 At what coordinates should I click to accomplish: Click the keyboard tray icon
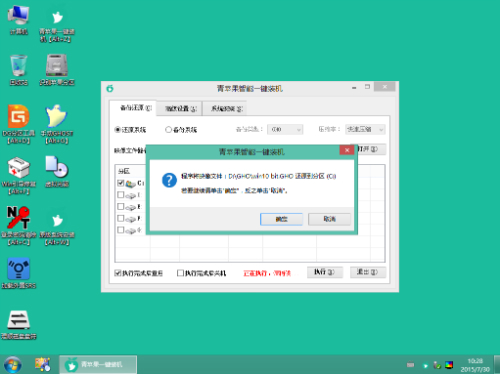(x=410, y=365)
